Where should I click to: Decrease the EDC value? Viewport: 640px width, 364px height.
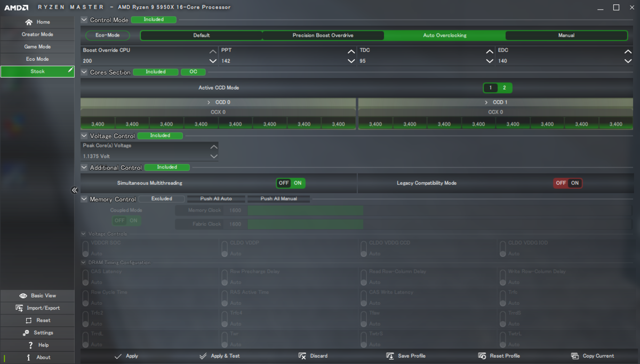[x=628, y=61]
